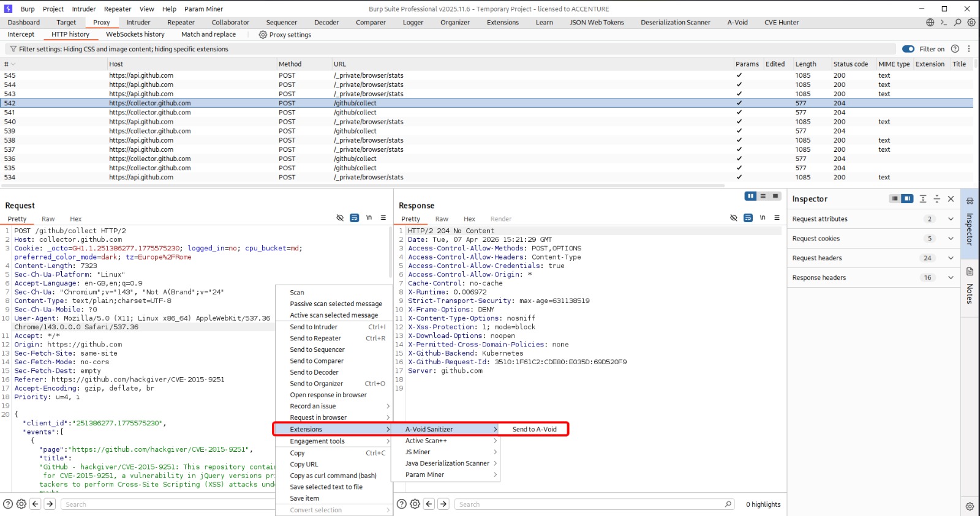
Task: Open the Param Miner menu
Action: (x=204, y=9)
